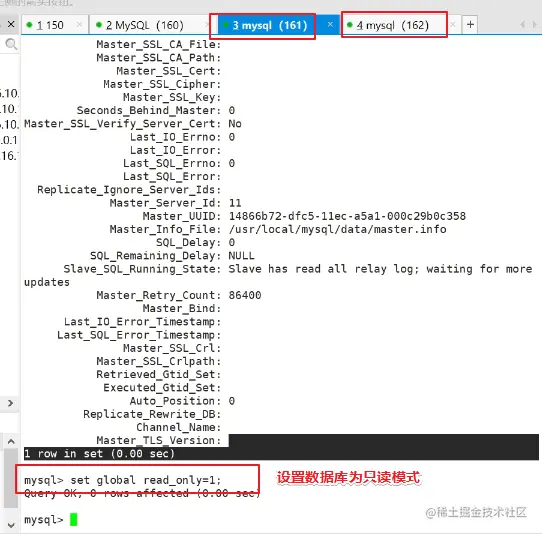Screen dimensions: 542x534
Task: Click the Master_Retry_Count value 86400
Action: point(245,296)
